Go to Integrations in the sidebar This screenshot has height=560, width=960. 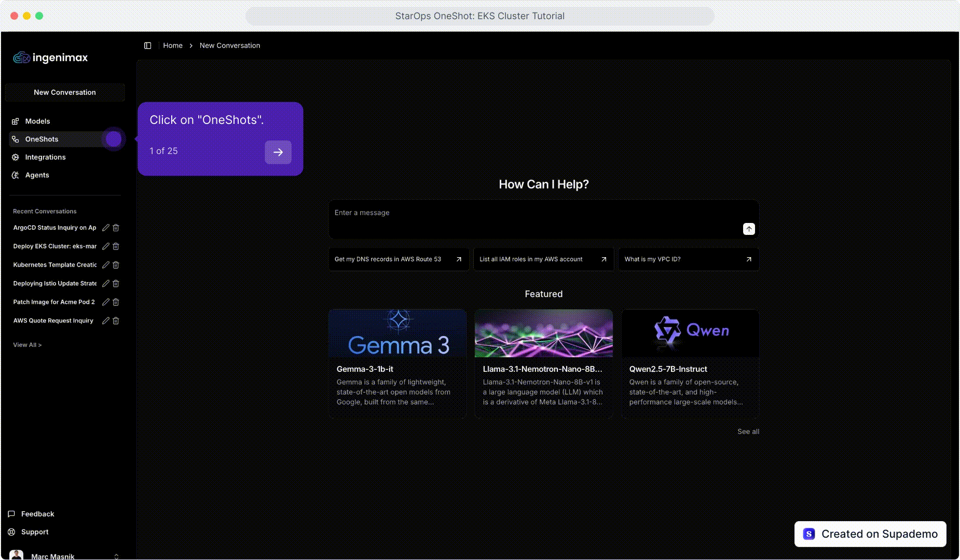[45, 157]
